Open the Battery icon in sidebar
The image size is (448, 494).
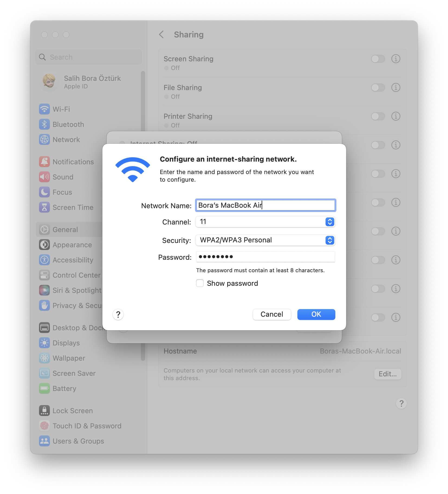click(x=44, y=389)
